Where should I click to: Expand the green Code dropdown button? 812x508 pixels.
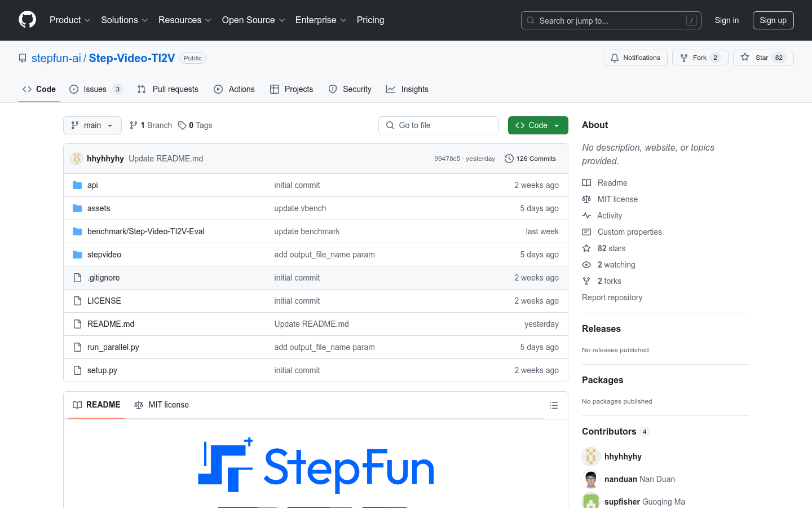tap(537, 125)
